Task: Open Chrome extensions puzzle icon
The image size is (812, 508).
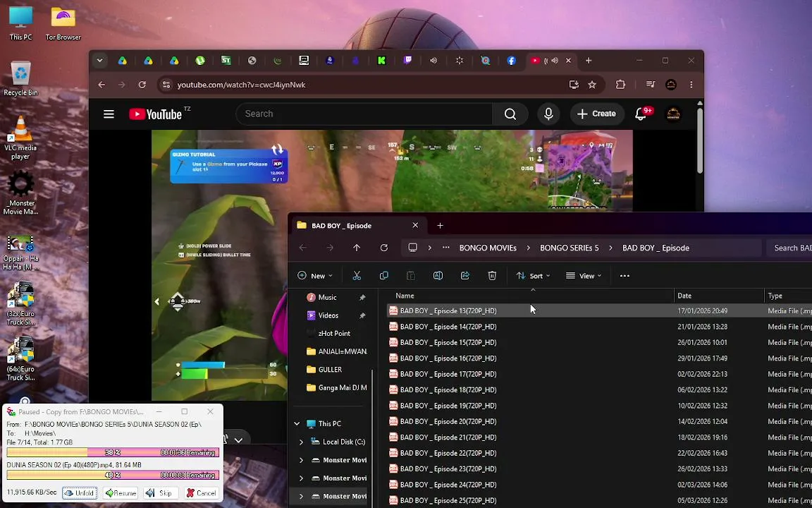Action: pos(620,85)
